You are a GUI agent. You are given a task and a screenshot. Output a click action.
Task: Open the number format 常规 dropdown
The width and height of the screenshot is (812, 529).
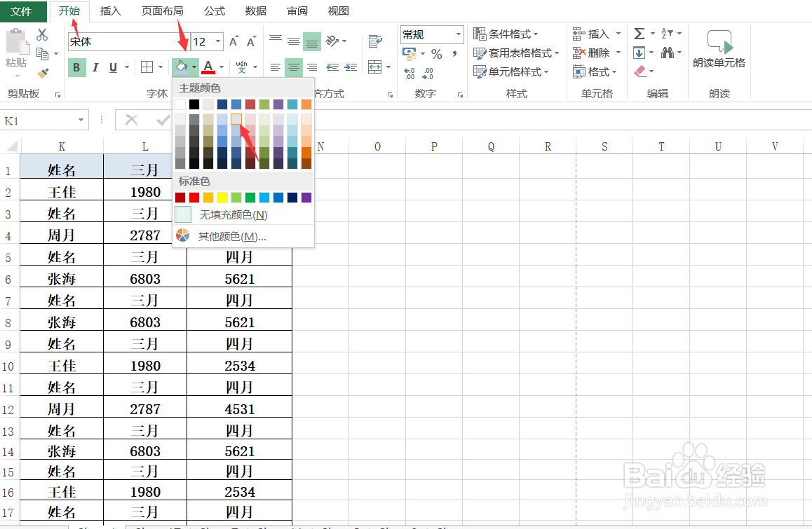click(459, 34)
